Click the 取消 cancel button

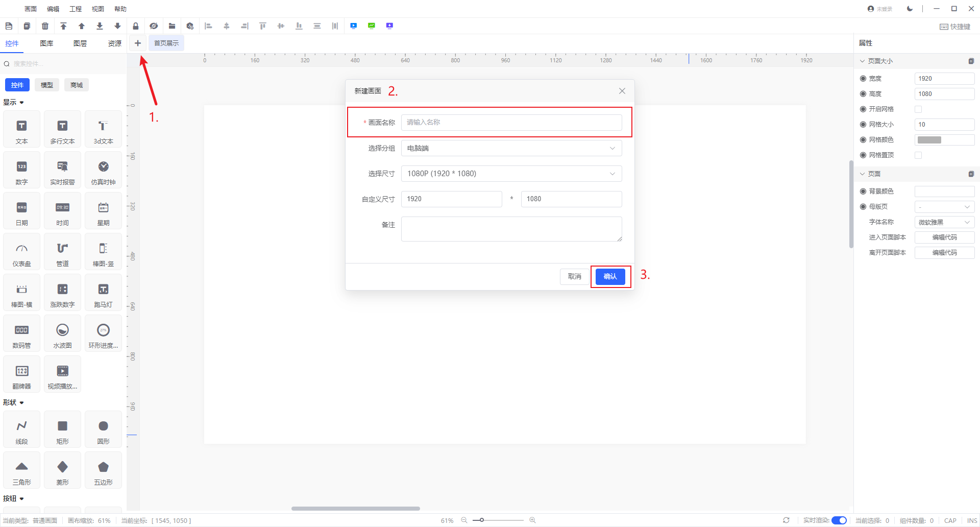[x=575, y=276]
